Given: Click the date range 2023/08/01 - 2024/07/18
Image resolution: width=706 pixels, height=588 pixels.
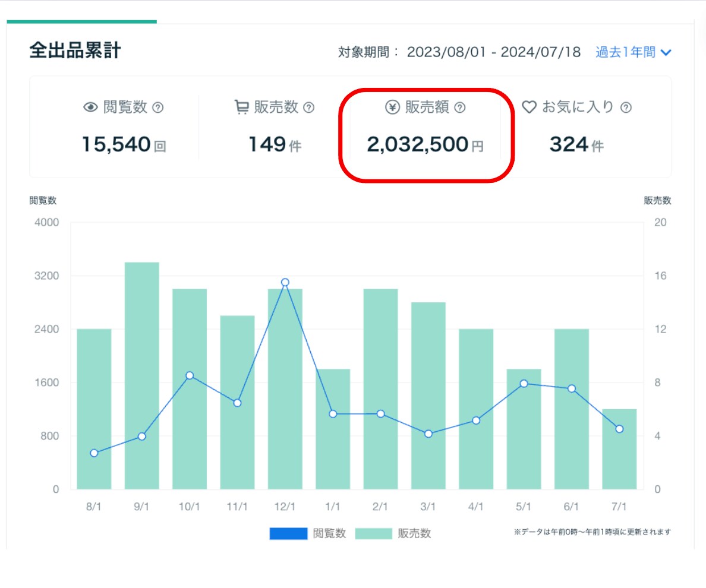Looking at the screenshot, I should coord(494,52).
